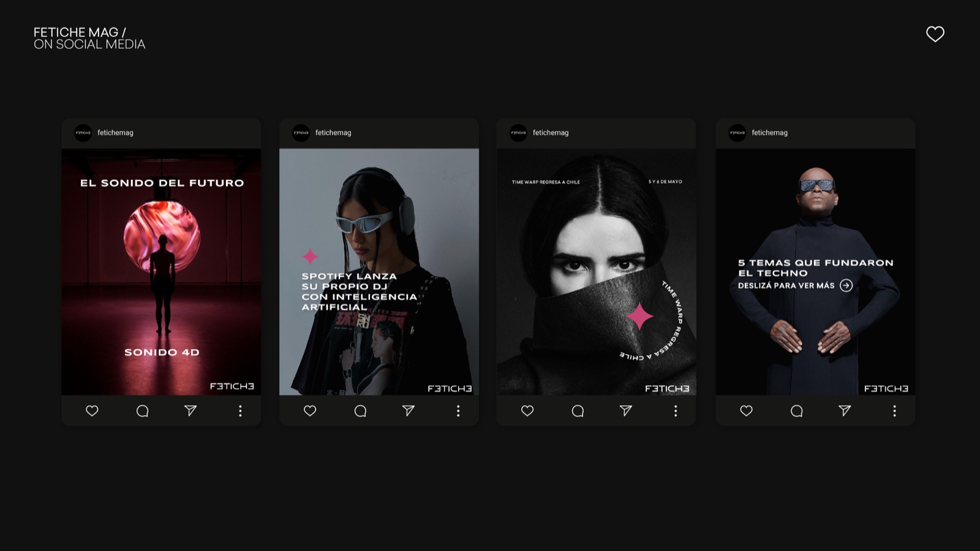The height and width of the screenshot is (551, 980).
Task: Like the Time Warp Regresa a Chile post
Action: coord(527,411)
